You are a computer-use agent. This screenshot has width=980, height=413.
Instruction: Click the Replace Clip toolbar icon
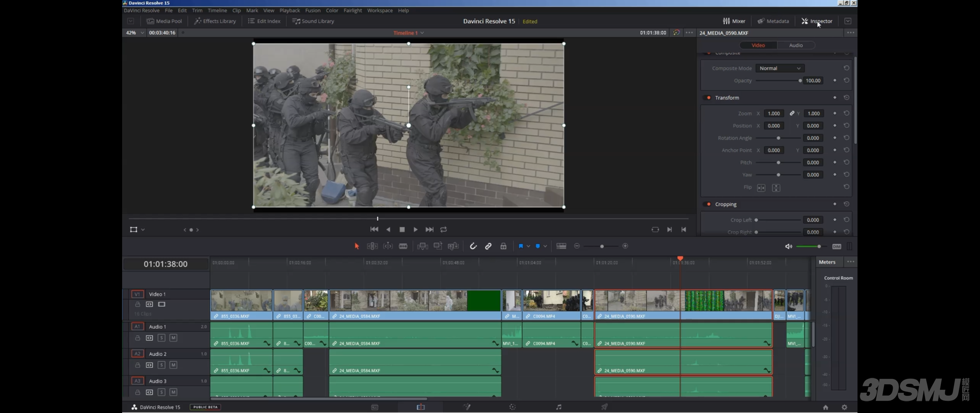pyautogui.click(x=453, y=246)
